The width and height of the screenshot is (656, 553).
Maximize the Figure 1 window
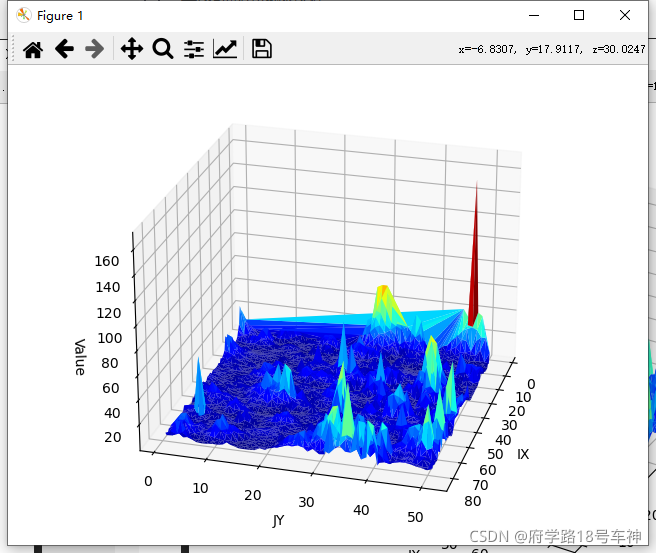point(579,15)
